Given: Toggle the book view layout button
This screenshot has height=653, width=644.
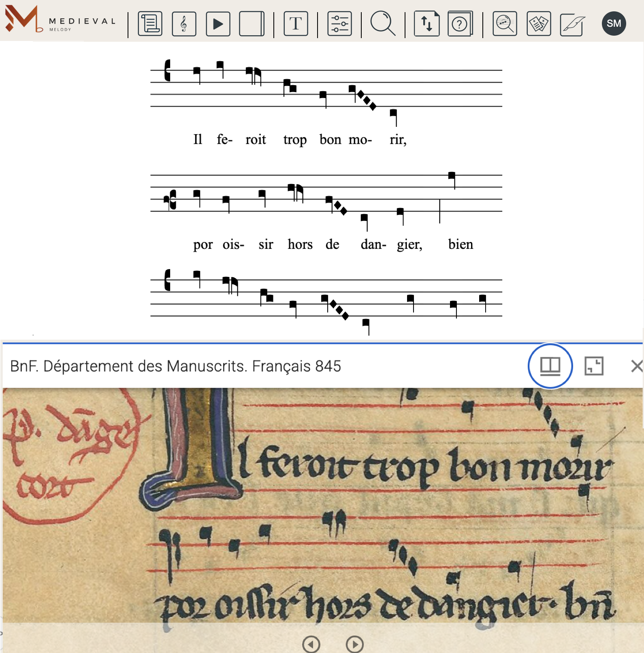Looking at the screenshot, I should (550, 366).
